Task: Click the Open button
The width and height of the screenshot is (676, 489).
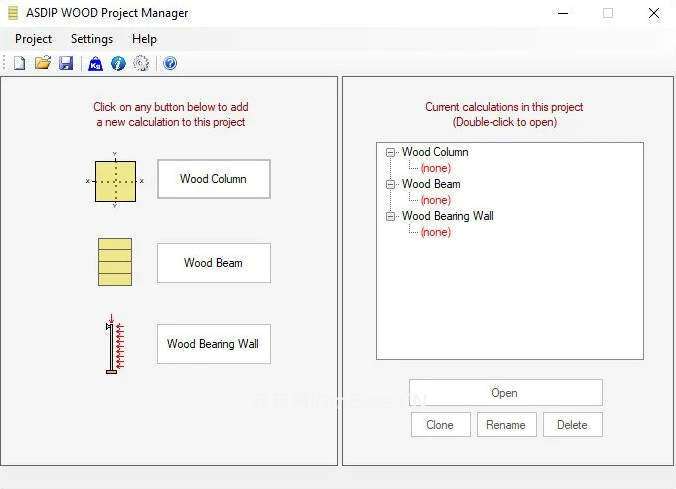Action: coord(506,393)
